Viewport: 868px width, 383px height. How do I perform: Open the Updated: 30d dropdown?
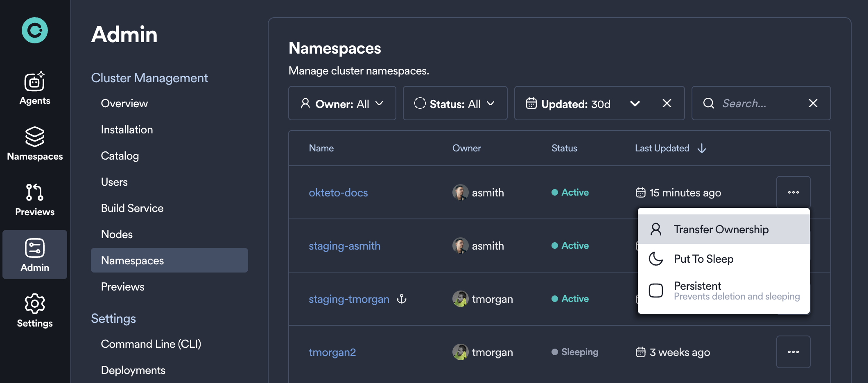tap(635, 104)
